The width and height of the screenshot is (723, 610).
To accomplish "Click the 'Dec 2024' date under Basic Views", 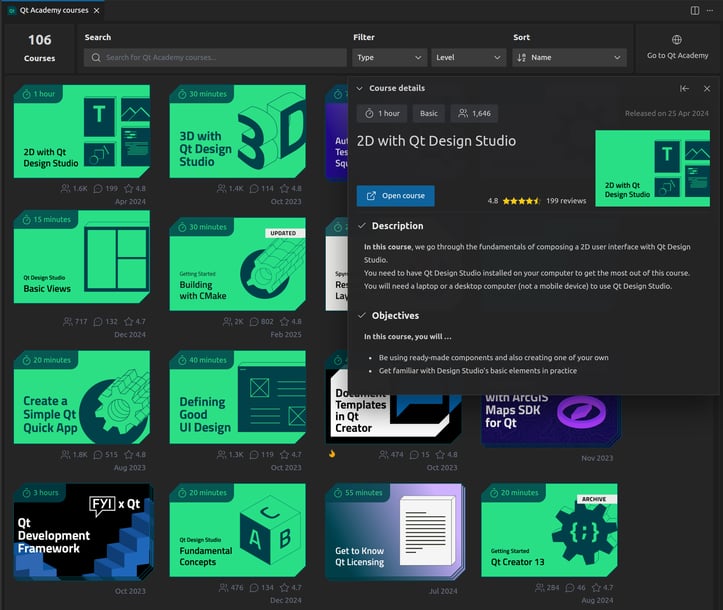I will [130, 335].
